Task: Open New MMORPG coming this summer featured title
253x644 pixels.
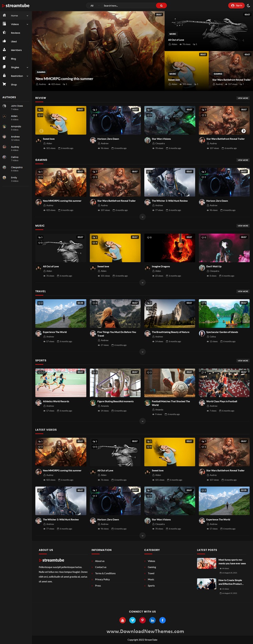Action: coord(64,79)
